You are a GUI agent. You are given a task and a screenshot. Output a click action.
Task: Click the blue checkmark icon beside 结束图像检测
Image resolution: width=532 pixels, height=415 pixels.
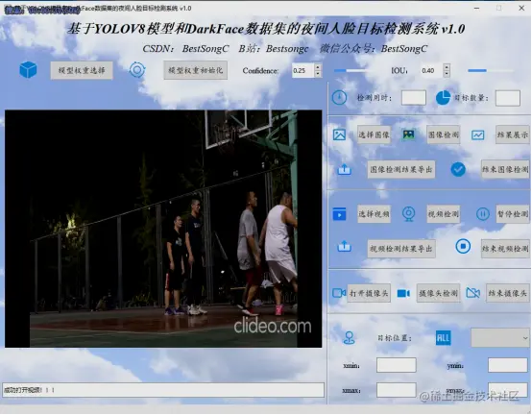(458, 169)
